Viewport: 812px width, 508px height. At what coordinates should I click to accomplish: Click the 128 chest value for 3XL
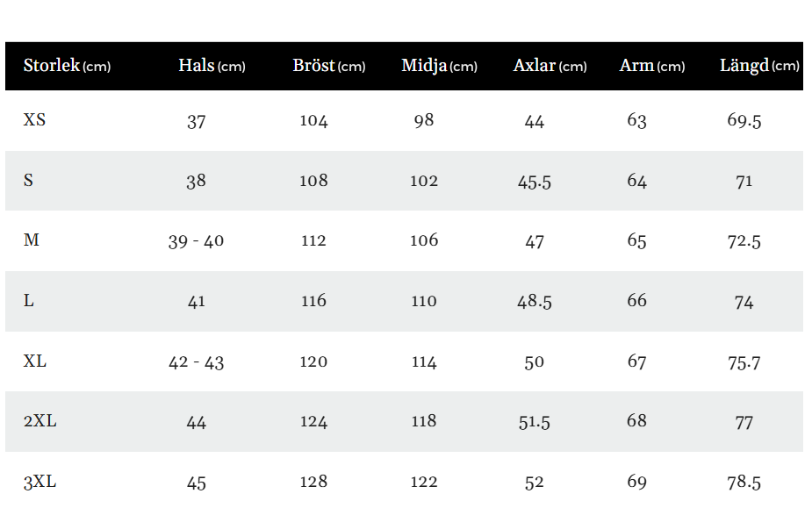(x=313, y=482)
